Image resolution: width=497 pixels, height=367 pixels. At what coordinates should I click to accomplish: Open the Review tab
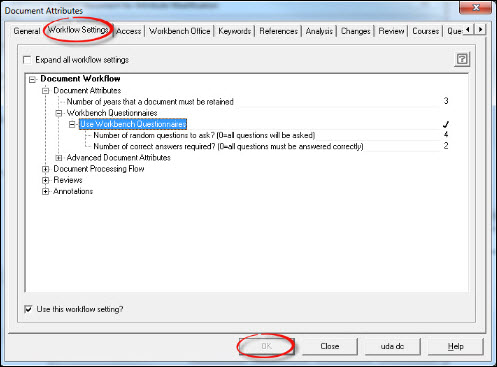pyautogui.click(x=391, y=31)
